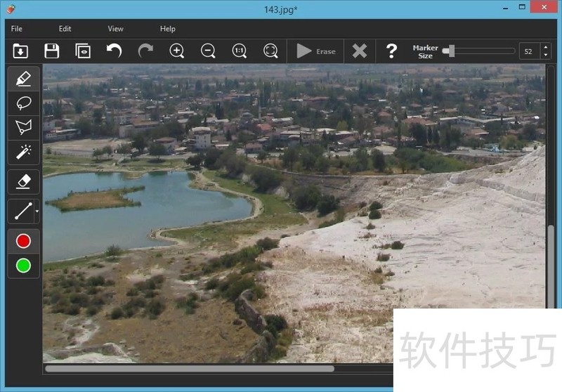Click the Marker Size value field

[x=529, y=51]
